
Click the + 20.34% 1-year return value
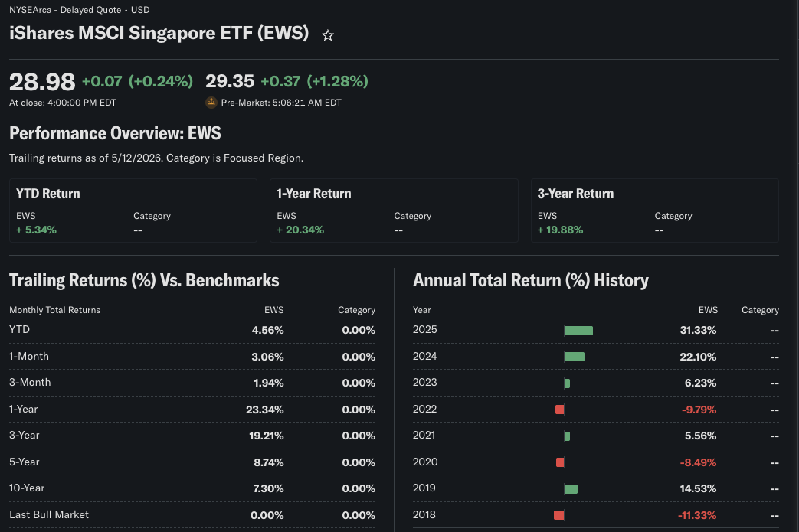pos(300,230)
